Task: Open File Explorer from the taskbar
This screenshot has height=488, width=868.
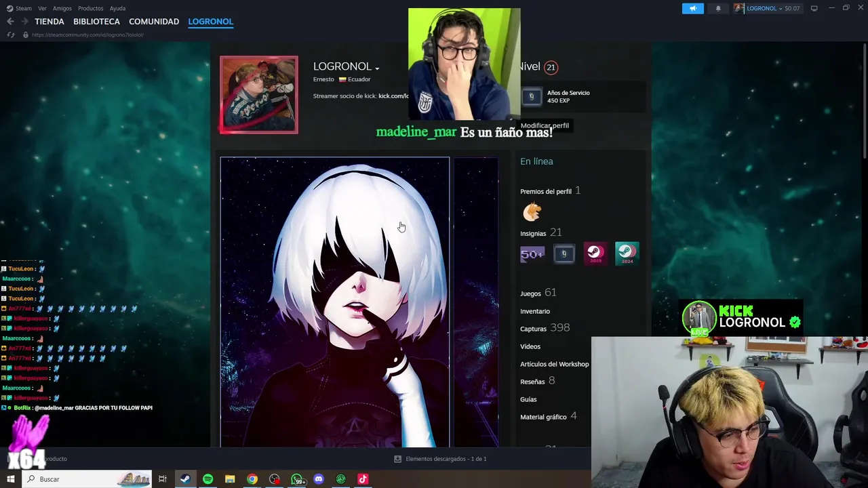Action: [x=230, y=479]
